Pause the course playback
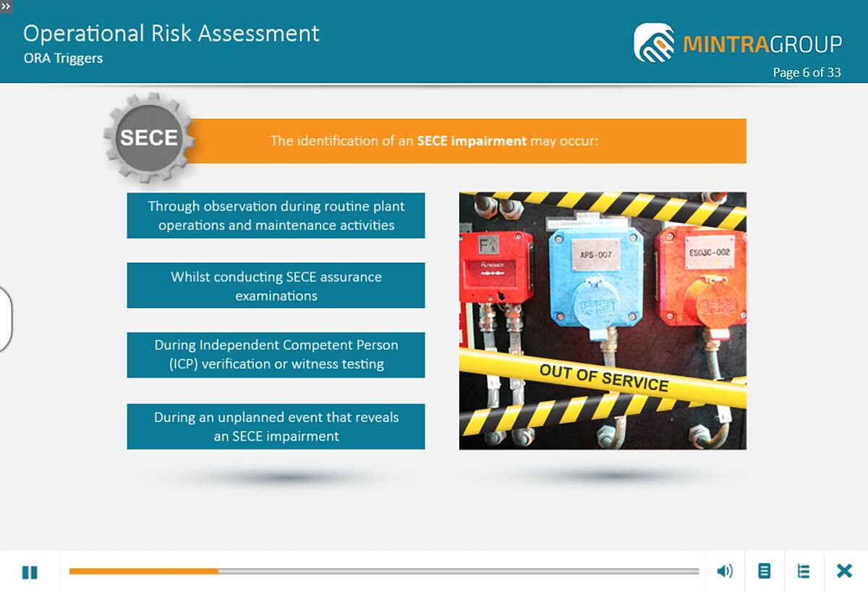Viewport: 868px width, 592px height. [30, 572]
